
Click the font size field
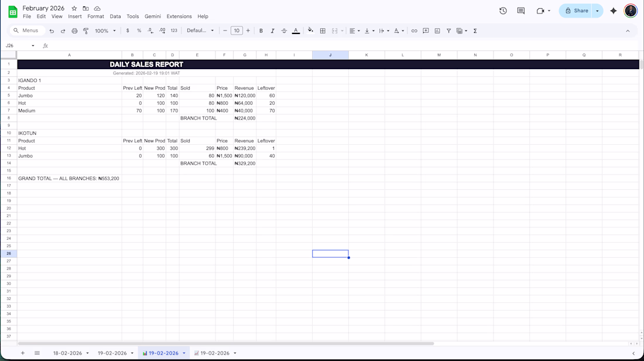[x=237, y=31]
